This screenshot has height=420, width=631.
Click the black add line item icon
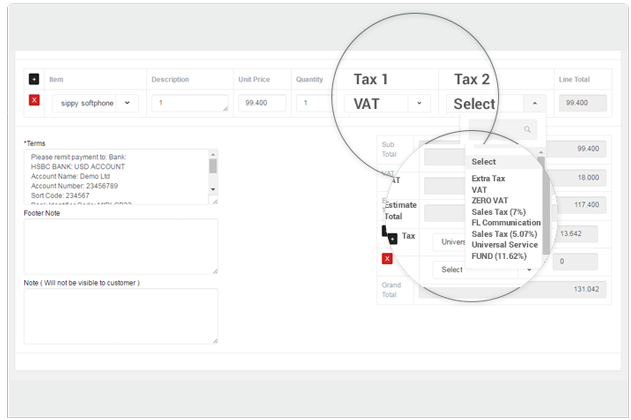pyautogui.click(x=34, y=79)
